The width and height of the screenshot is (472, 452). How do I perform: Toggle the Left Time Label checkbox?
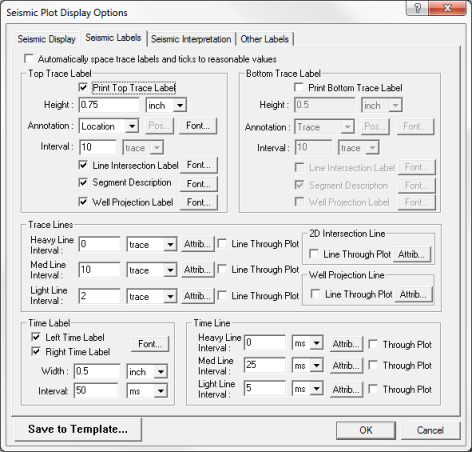(x=36, y=337)
